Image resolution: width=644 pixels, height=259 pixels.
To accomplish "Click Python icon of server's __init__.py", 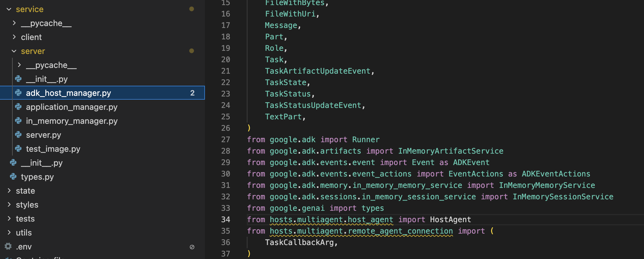I will click(18, 79).
